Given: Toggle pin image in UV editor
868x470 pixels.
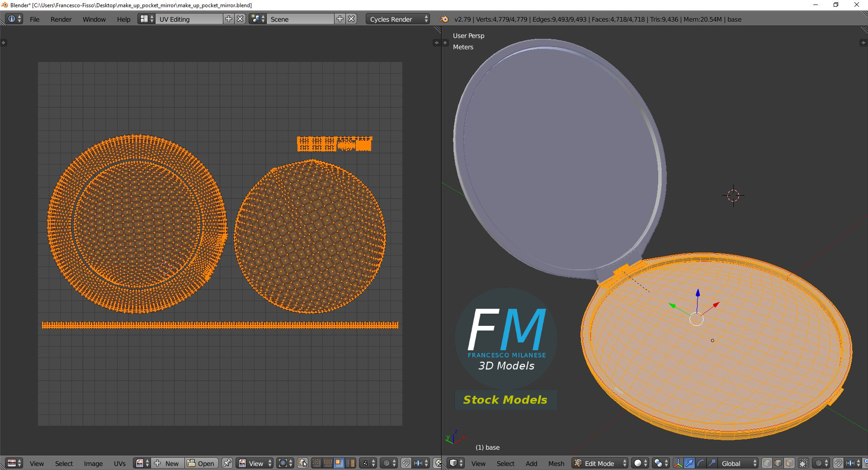Looking at the screenshot, I should pos(227,463).
